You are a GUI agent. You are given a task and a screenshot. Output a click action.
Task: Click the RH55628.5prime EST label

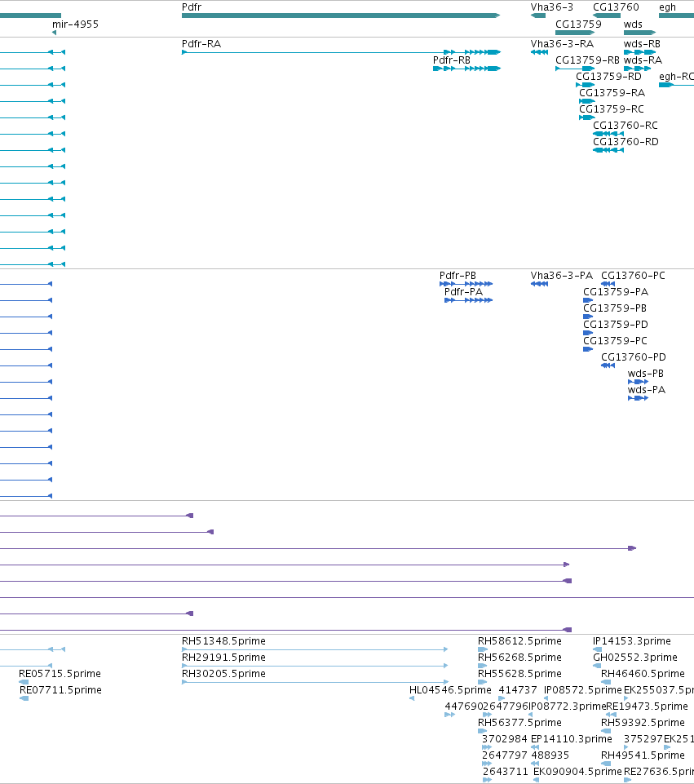(519, 674)
